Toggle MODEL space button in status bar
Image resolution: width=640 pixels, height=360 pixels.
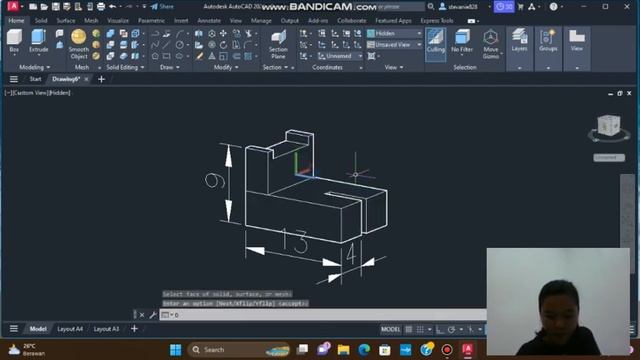[391, 329]
